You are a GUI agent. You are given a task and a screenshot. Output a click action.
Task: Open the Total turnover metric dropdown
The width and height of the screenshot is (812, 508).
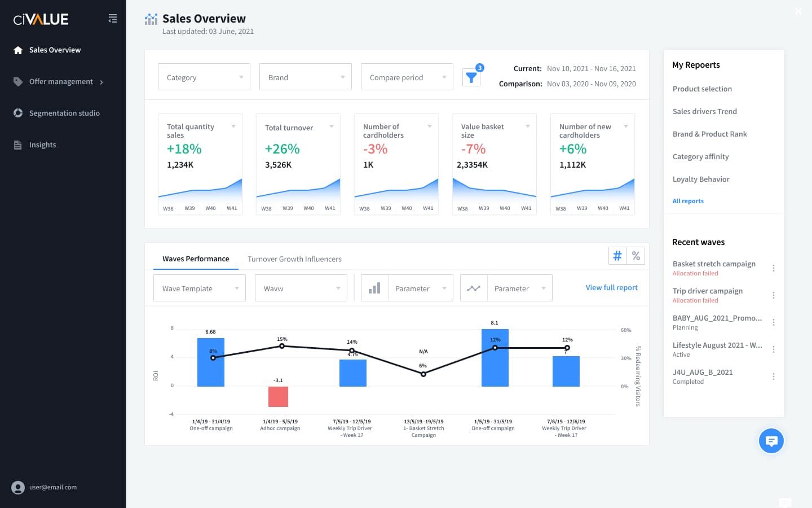(x=331, y=126)
